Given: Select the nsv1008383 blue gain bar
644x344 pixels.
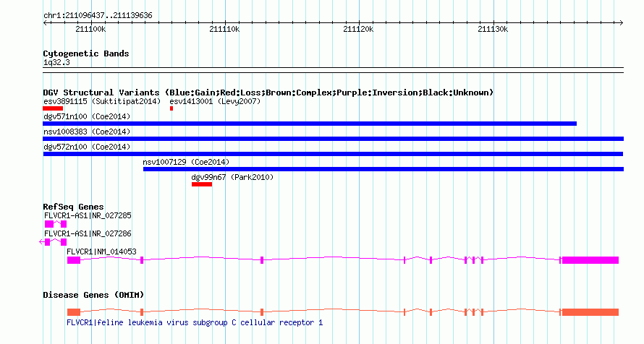Looking at the screenshot, I should [333, 139].
